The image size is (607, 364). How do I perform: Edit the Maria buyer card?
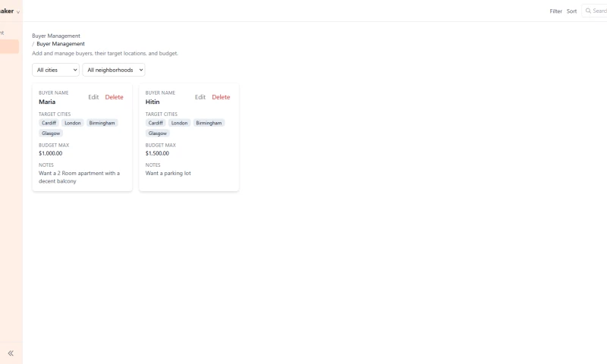tap(93, 97)
